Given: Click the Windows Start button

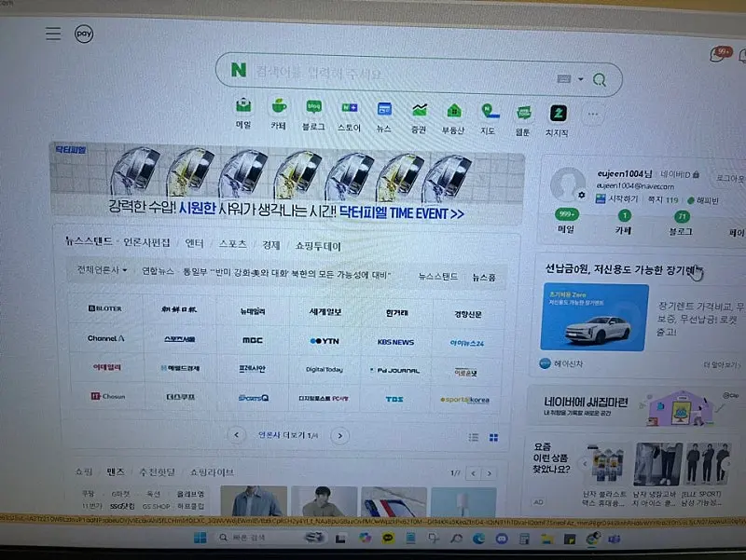Looking at the screenshot, I should pos(200,538).
